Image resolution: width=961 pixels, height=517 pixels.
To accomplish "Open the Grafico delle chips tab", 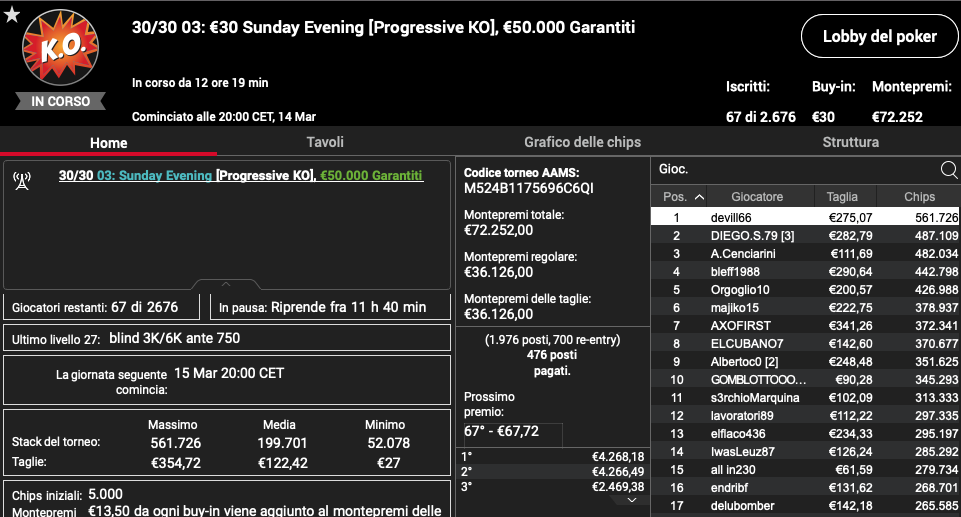I will tap(582, 142).
